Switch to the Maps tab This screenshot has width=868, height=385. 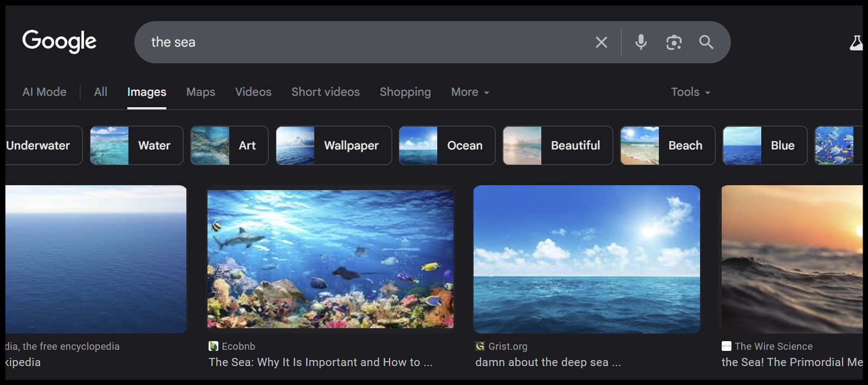click(200, 92)
